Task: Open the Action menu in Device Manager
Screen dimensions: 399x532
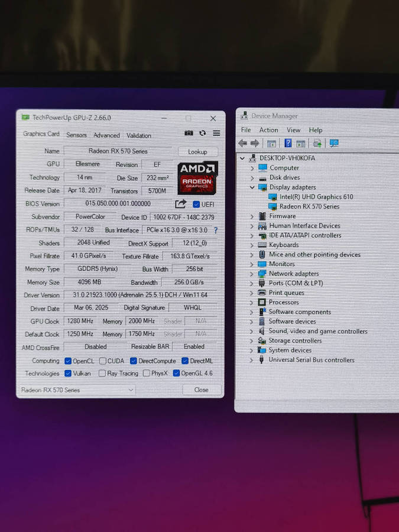Action: point(268,130)
